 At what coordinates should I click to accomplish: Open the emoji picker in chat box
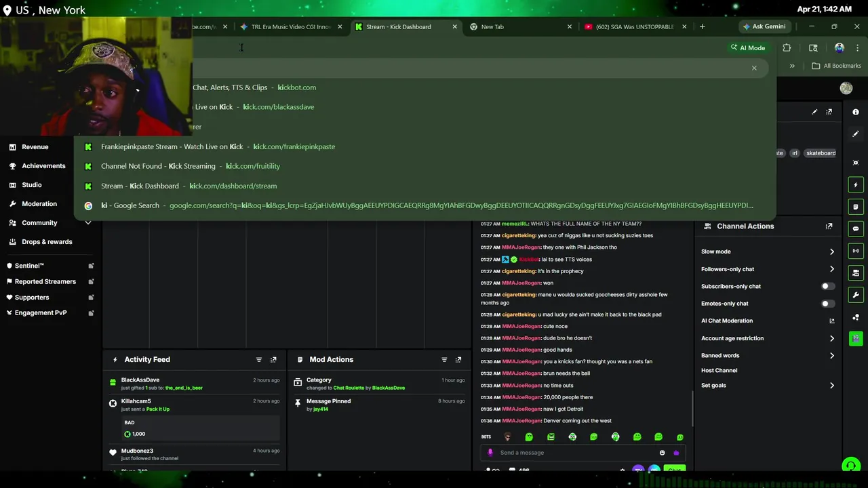click(663, 453)
